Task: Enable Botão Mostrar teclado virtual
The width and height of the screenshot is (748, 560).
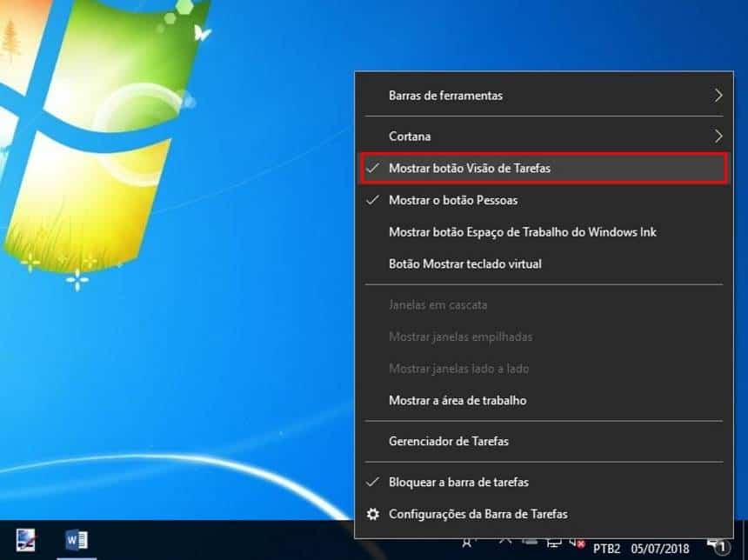Action: coord(544,263)
